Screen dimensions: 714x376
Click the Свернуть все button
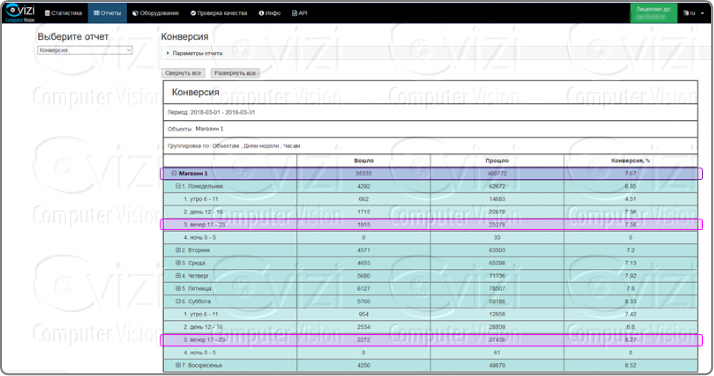click(x=183, y=73)
